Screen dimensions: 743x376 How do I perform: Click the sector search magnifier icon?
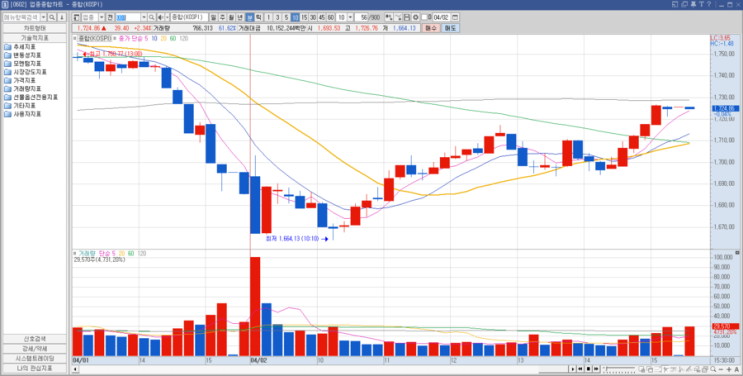tap(152, 17)
